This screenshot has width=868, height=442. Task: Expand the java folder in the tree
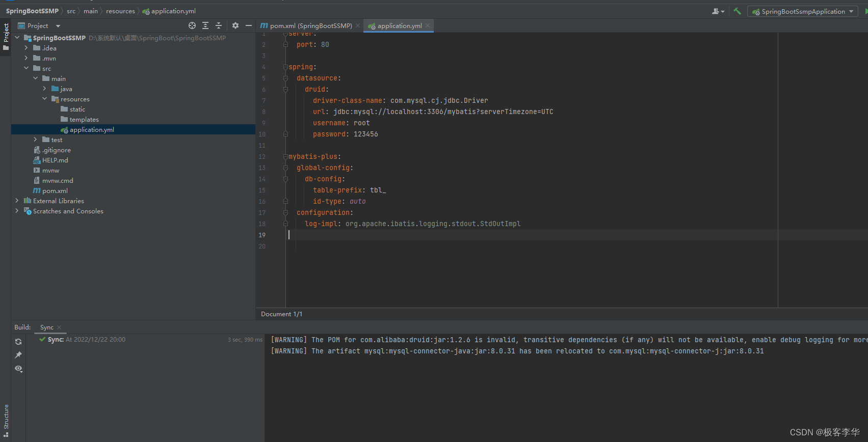click(44, 89)
